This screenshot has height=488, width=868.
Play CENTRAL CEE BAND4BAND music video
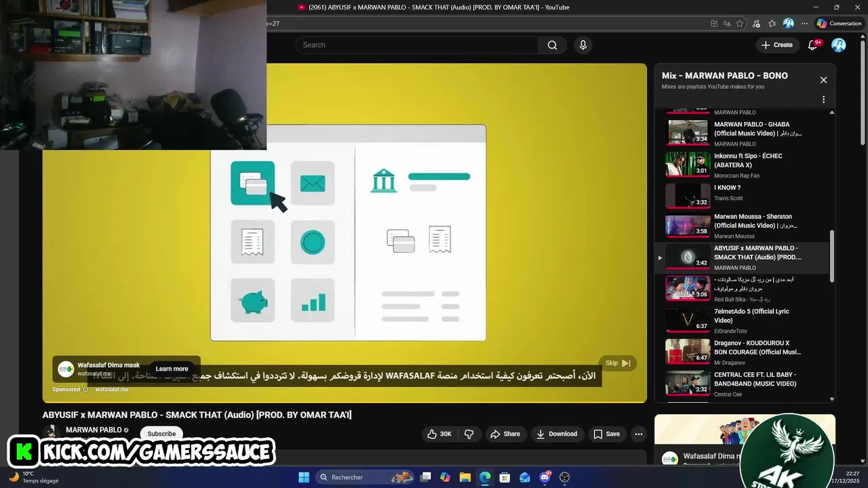pyautogui.click(x=745, y=383)
